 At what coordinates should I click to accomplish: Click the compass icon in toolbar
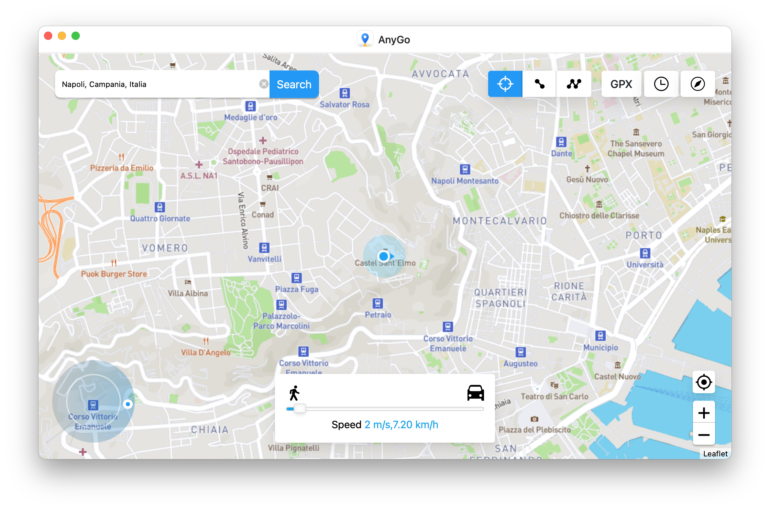tap(698, 84)
